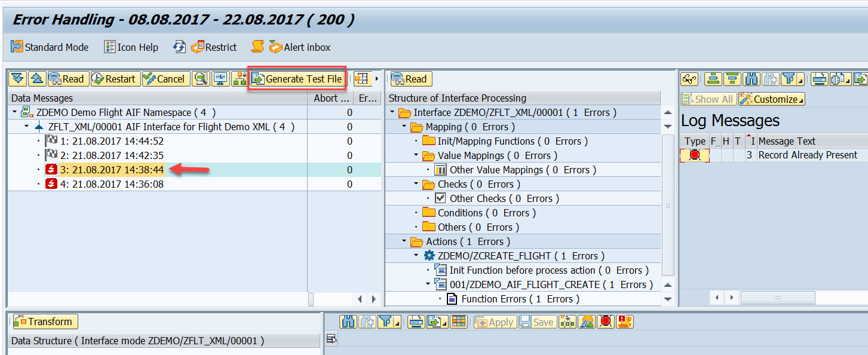The width and height of the screenshot is (868, 355).
Task: Click the Other Checks checkbox icon
Action: tap(440, 198)
